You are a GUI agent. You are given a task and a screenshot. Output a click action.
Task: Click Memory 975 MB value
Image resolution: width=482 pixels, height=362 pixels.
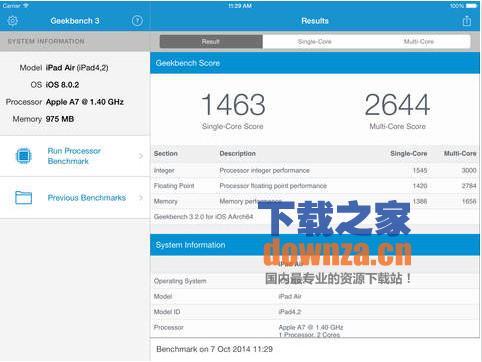60,119
